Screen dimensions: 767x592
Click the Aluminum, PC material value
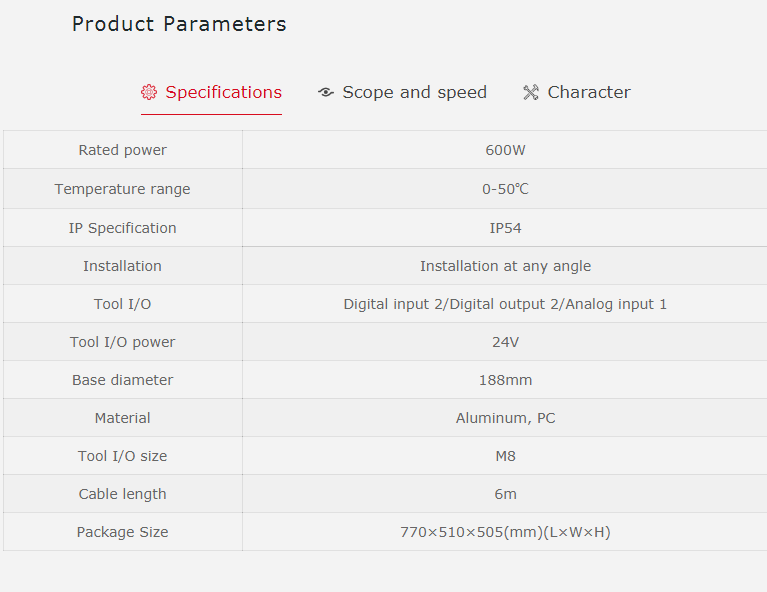coord(505,418)
